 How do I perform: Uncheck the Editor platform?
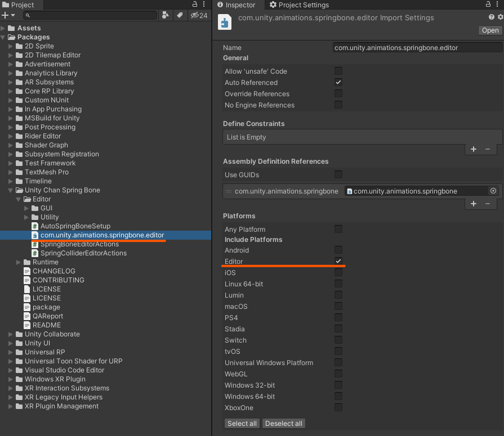tap(338, 261)
